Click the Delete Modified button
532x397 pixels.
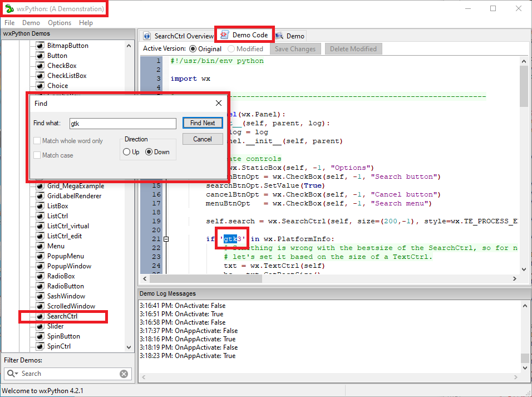[x=353, y=49]
